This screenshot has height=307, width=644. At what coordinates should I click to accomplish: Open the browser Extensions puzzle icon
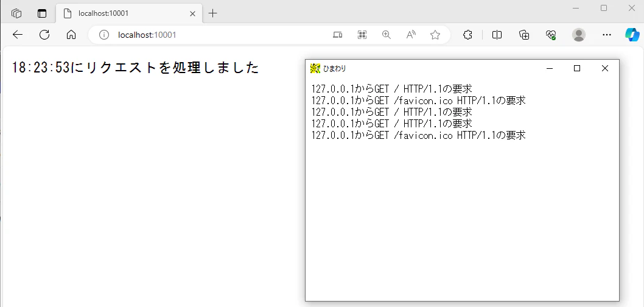pyautogui.click(x=467, y=35)
